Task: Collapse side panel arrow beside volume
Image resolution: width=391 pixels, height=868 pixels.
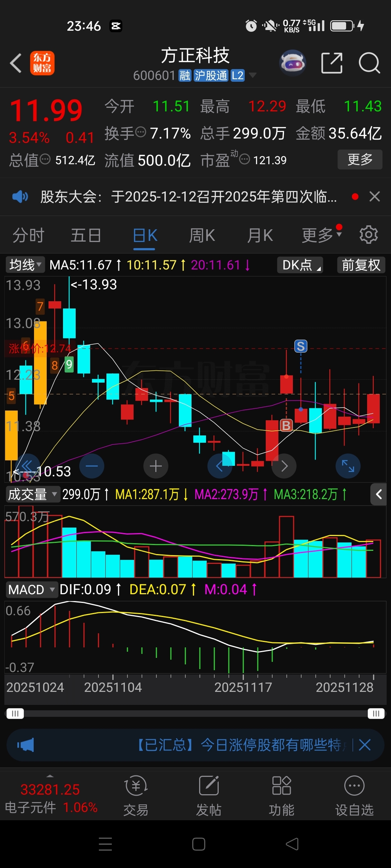Action: [x=379, y=494]
